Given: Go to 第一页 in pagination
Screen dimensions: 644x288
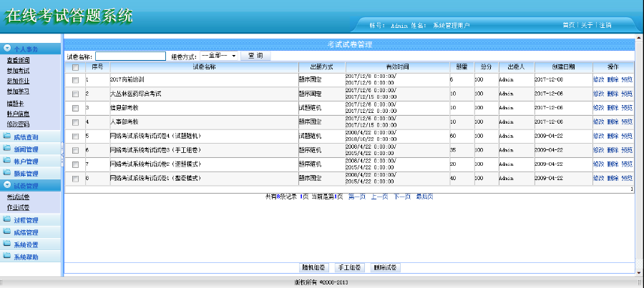Looking at the screenshot, I should pos(357,197).
